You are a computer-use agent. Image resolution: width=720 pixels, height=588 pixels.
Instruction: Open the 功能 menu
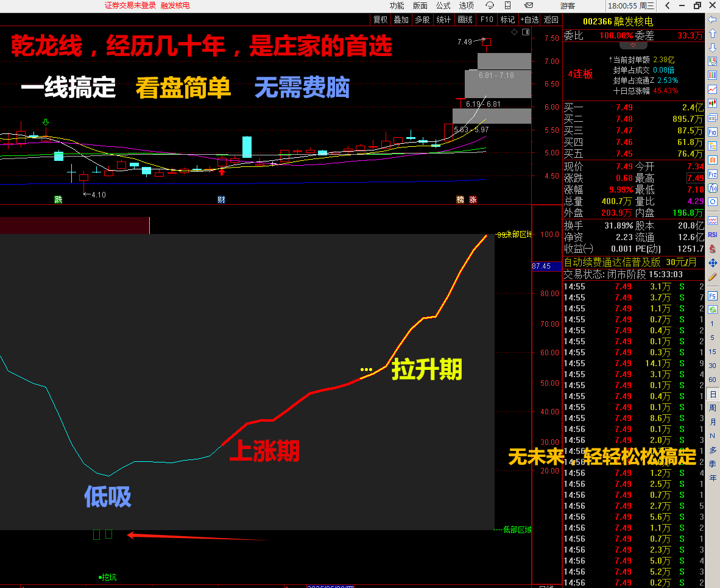click(x=397, y=5)
